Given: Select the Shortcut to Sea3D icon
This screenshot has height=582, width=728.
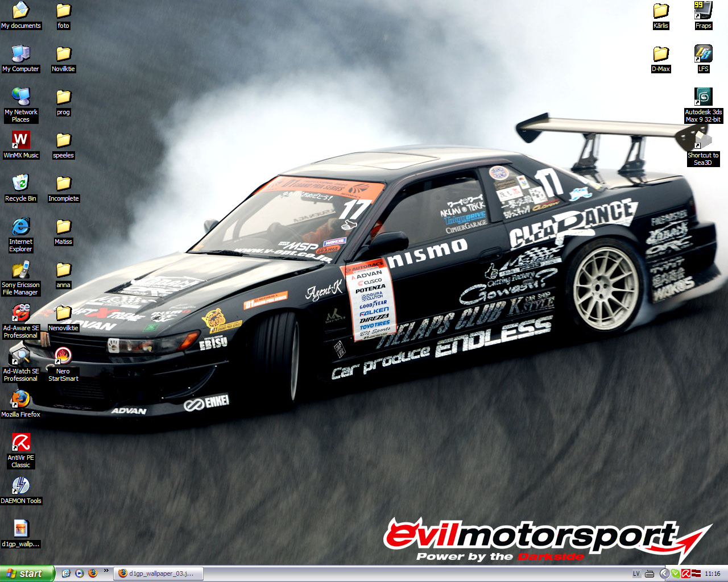Looking at the screenshot, I should pyautogui.click(x=704, y=148).
